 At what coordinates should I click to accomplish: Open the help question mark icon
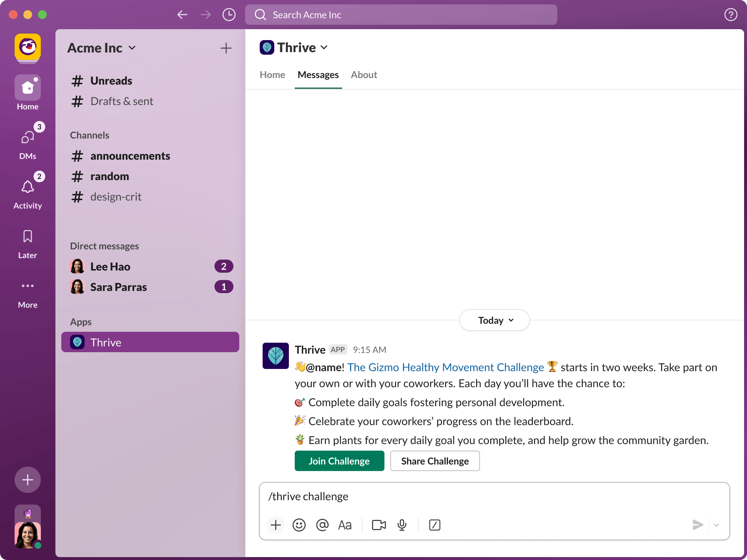[x=731, y=15]
